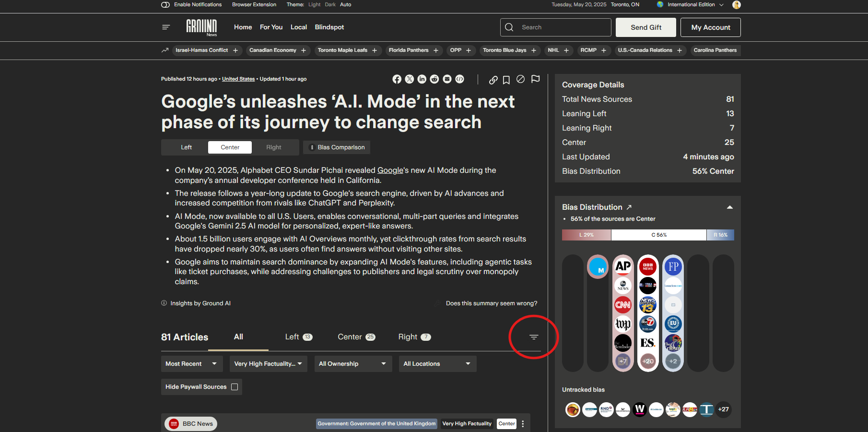Check the Hide Paywall Sources checkbox
This screenshot has width=868, height=432.
pos(235,387)
